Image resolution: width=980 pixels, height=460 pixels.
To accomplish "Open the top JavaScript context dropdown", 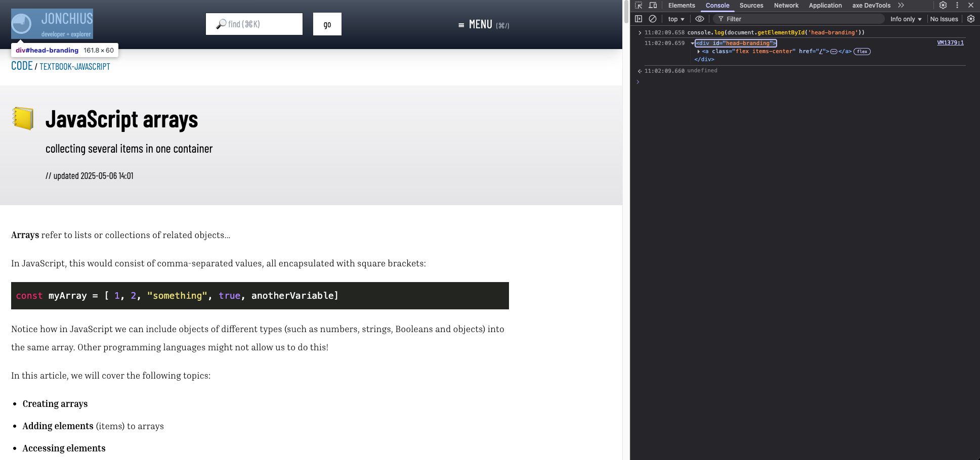I will (676, 19).
